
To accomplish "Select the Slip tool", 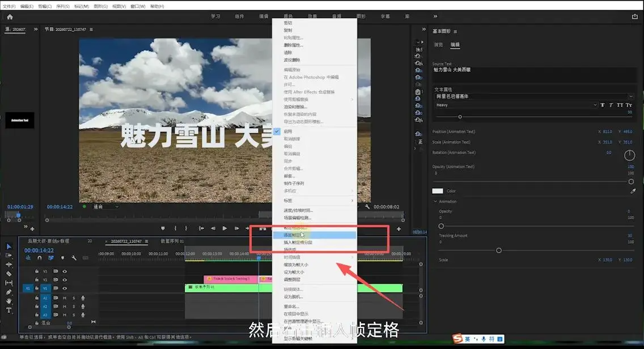I will tap(9, 283).
